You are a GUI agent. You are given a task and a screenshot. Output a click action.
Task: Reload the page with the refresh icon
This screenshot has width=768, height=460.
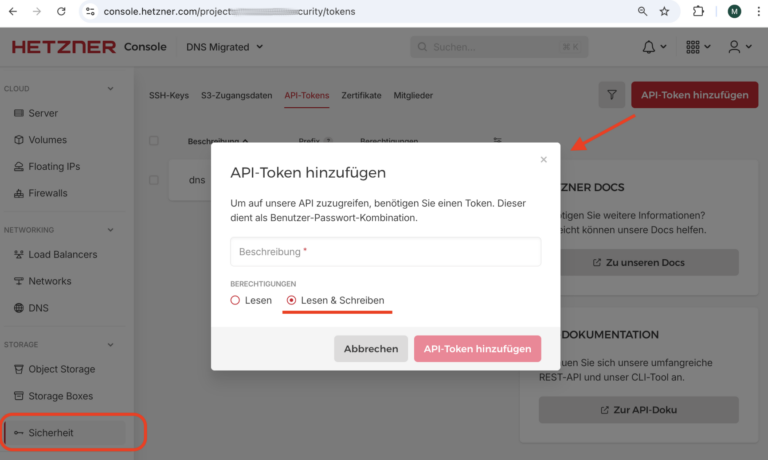[61, 11]
